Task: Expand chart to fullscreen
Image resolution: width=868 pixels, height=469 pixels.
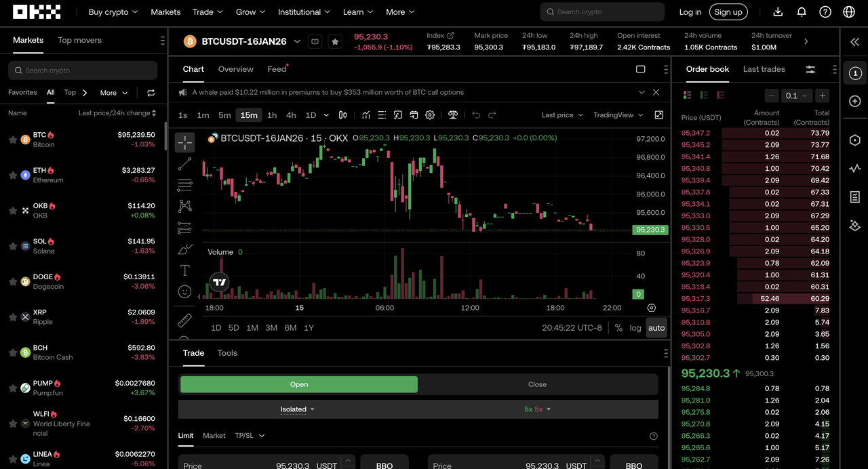Action: click(x=658, y=115)
